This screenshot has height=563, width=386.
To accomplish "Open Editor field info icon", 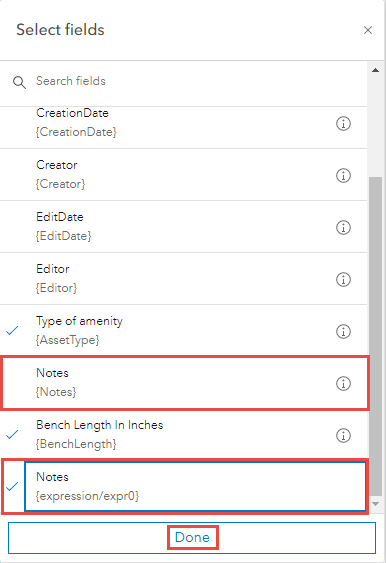I will [343, 279].
